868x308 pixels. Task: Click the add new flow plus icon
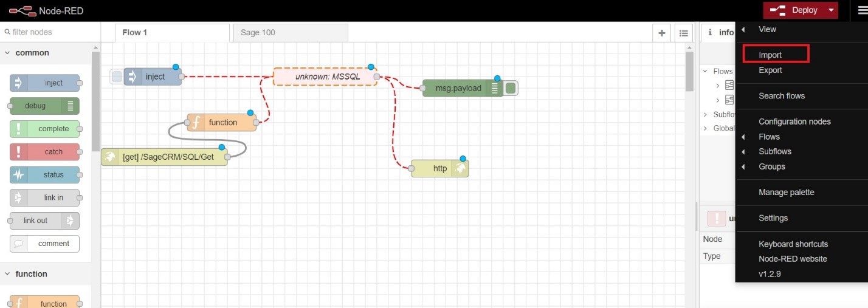pos(662,33)
